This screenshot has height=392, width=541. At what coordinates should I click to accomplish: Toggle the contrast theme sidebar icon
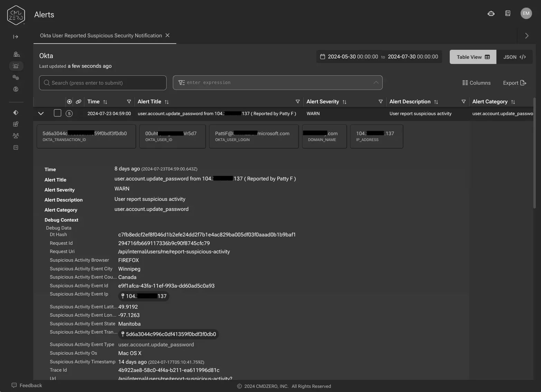point(16,112)
